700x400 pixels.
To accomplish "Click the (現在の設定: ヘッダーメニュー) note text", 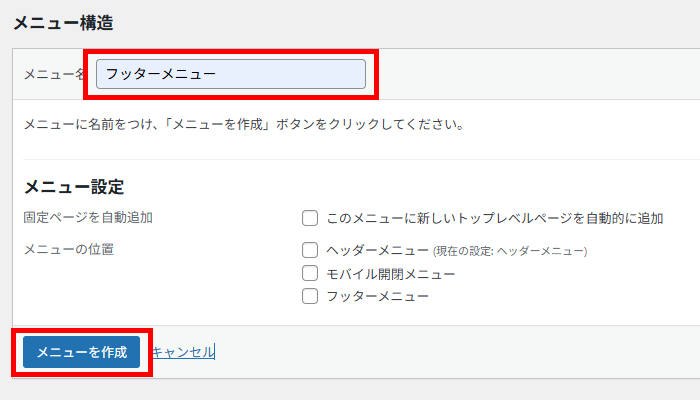I will pyautogui.click(x=510, y=251).
